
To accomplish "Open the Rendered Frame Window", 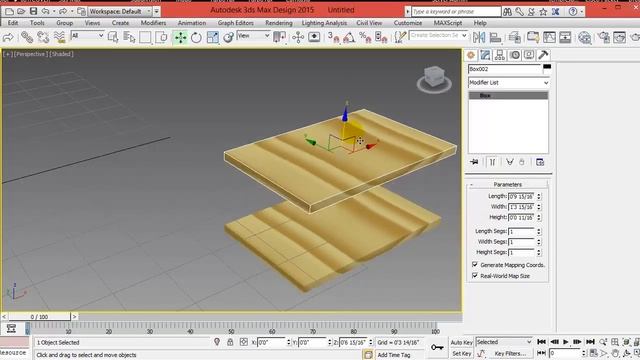I will [619, 37].
